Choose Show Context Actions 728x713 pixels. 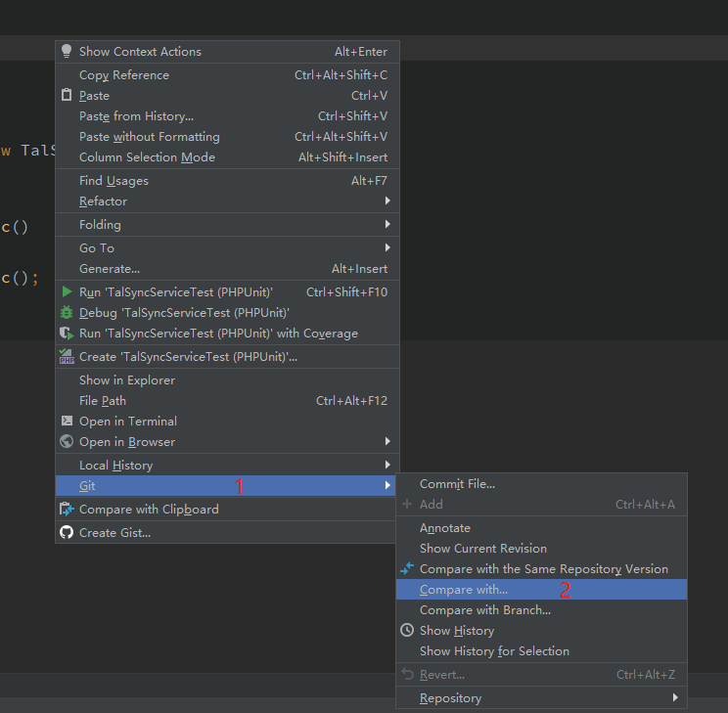tap(227, 52)
